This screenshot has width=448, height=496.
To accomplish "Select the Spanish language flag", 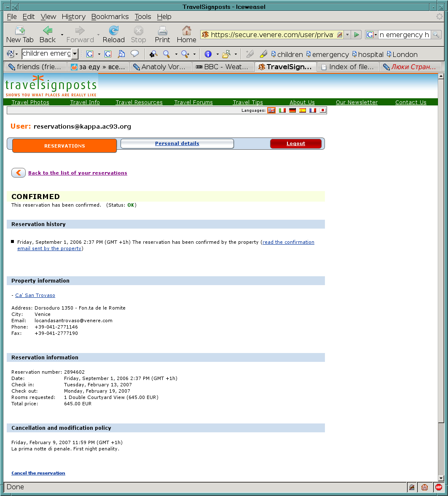I will click(x=303, y=111).
